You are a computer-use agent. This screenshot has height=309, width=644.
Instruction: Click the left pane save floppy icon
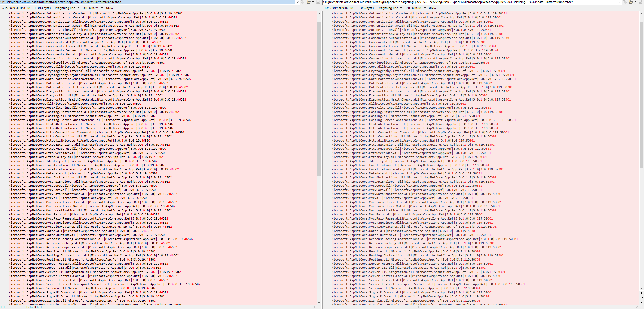click(x=318, y=2)
